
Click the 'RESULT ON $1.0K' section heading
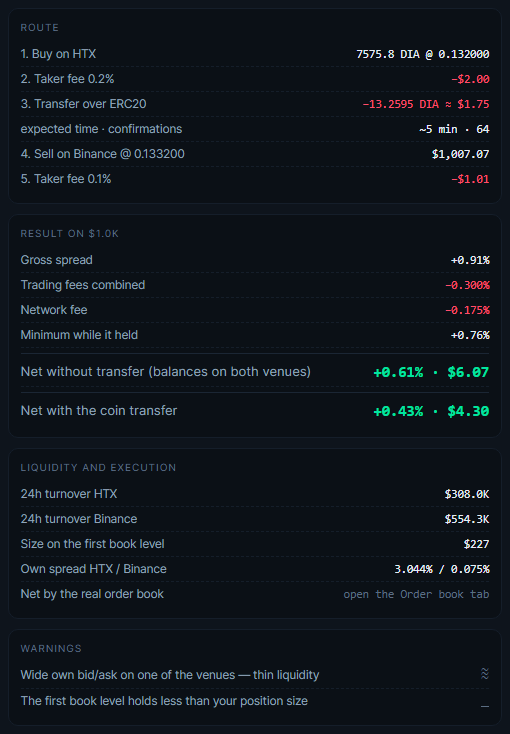point(70,234)
